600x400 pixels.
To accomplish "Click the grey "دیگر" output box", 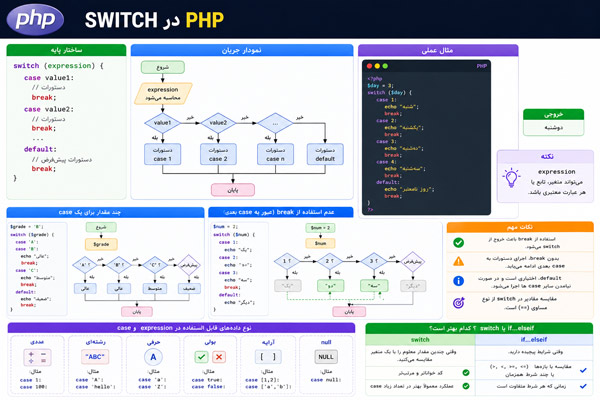I will [413, 286].
